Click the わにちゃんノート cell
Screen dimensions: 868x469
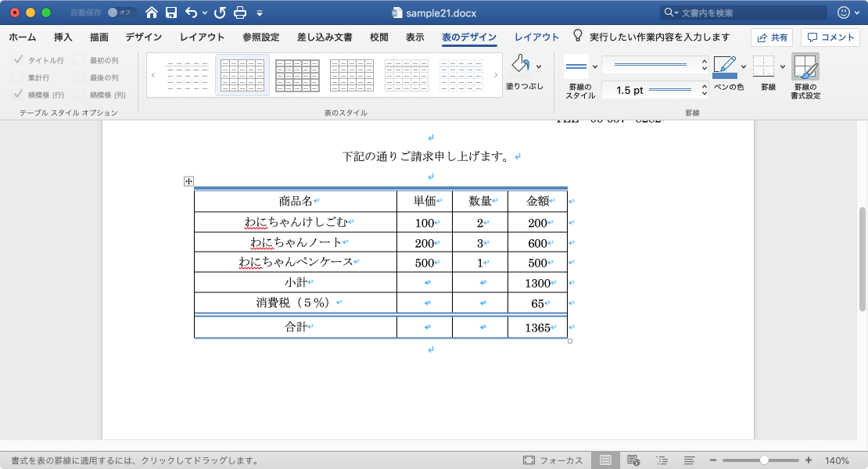(296, 242)
